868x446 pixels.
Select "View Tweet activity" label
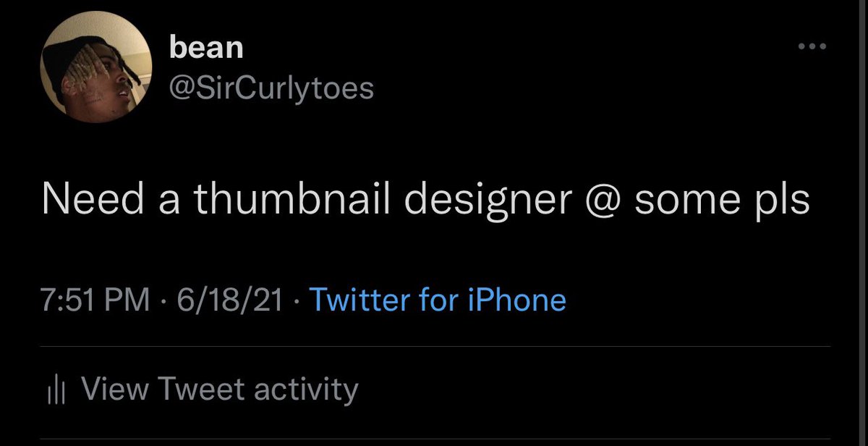[219, 389]
